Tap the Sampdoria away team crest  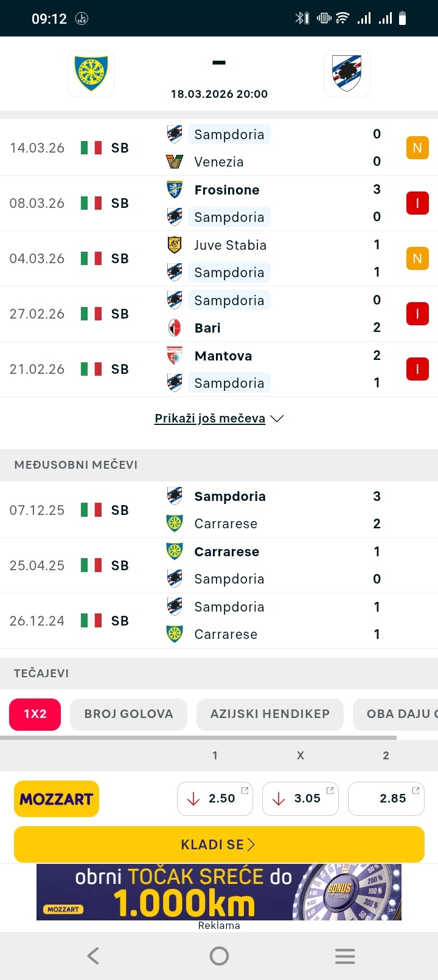[347, 74]
